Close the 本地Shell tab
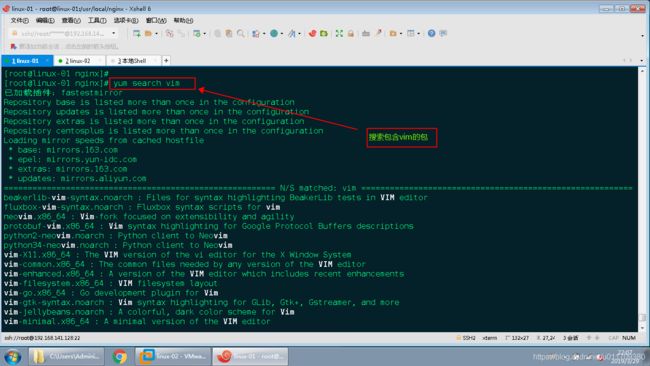The height and width of the screenshot is (366, 650). coord(155,61)
